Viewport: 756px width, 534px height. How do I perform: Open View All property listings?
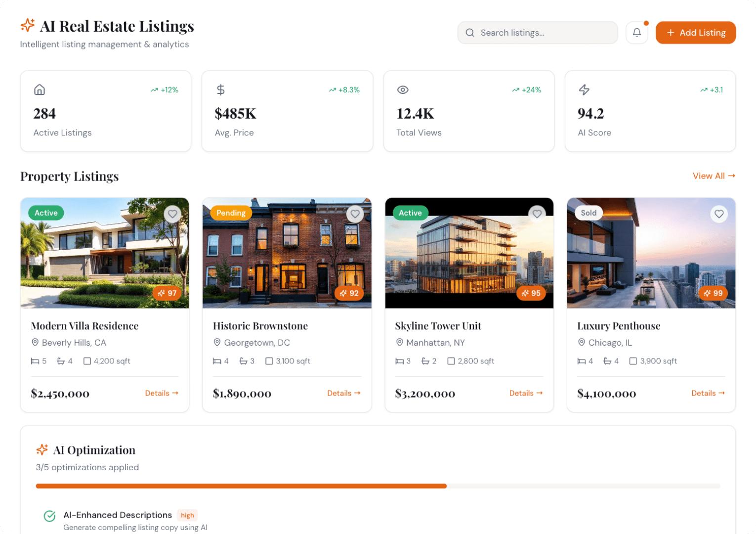click(714, 176)
